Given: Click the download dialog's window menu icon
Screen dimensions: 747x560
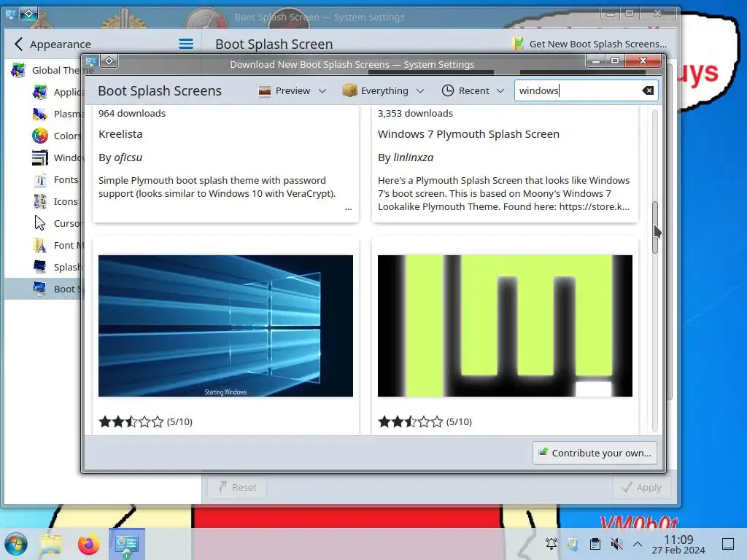Looking at the screenshot, I should [91, 61].
